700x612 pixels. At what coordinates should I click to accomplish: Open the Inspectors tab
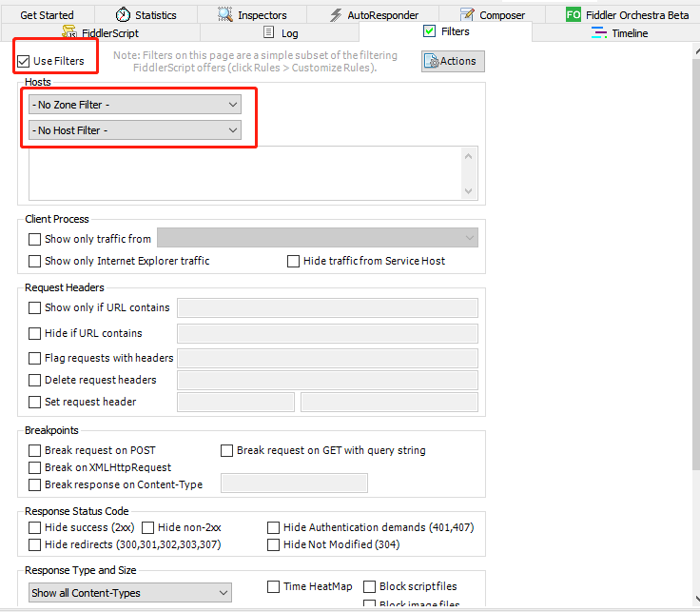click(252, 14)
